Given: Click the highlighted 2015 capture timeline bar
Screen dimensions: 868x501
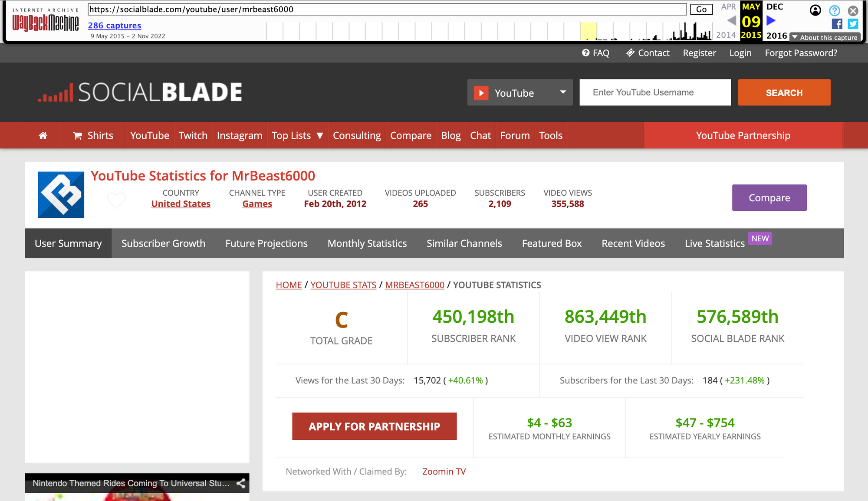Looking at the screenshot, I should (588, 32).
